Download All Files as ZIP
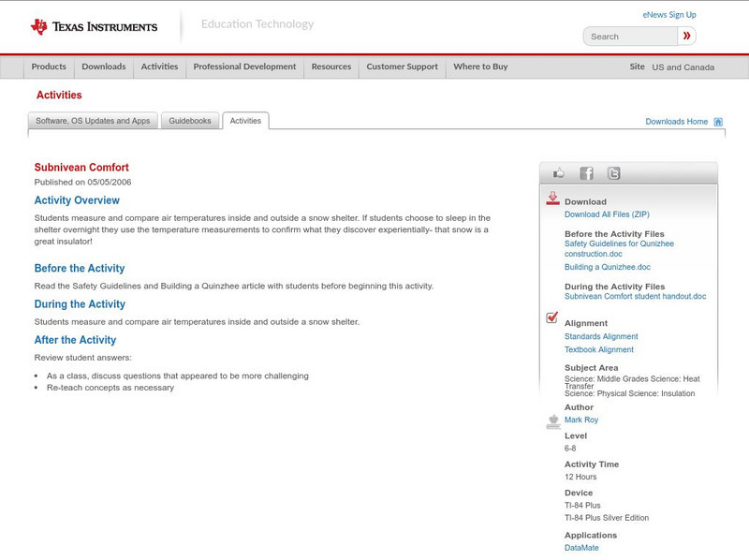749x560 pixels. point(609,213)
